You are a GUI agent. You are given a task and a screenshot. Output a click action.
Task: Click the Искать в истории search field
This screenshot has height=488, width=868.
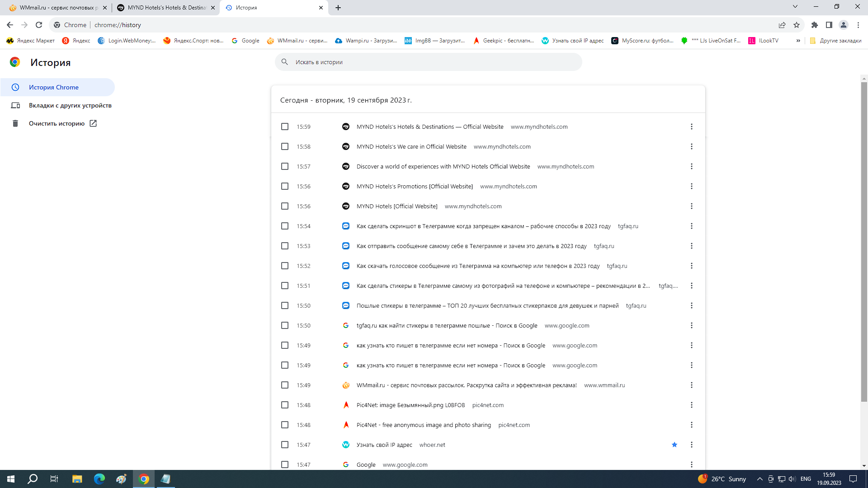(428, 62)
